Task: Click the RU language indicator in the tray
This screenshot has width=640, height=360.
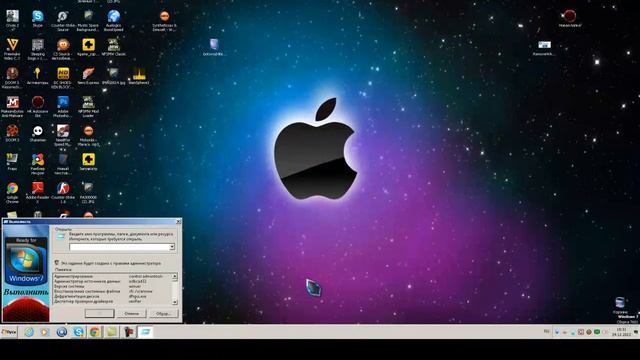Action: click(x=547, y=331)
